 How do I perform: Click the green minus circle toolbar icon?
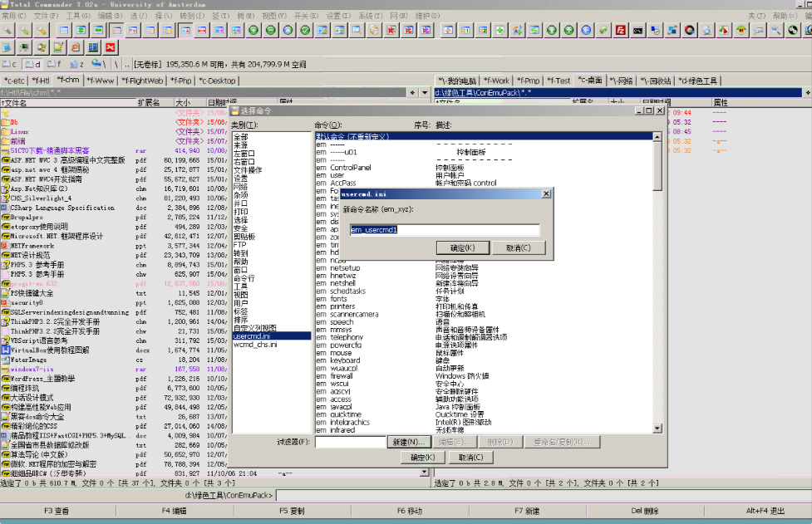270,31
